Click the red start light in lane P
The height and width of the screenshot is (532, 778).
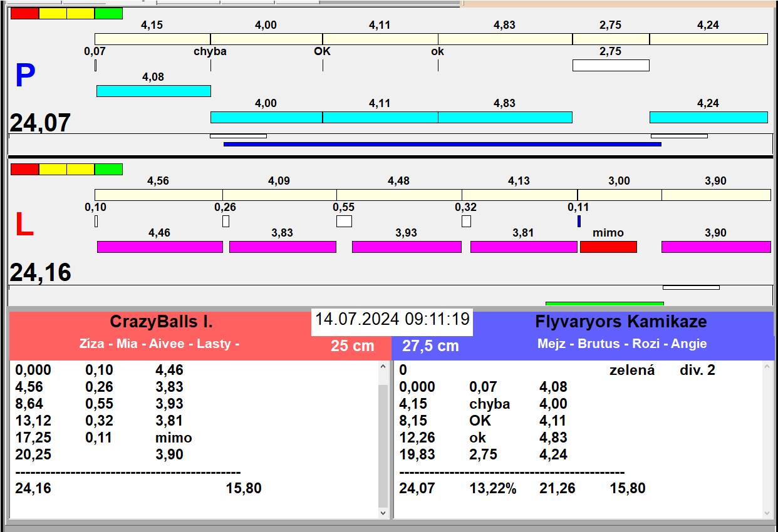click(24, 13)
